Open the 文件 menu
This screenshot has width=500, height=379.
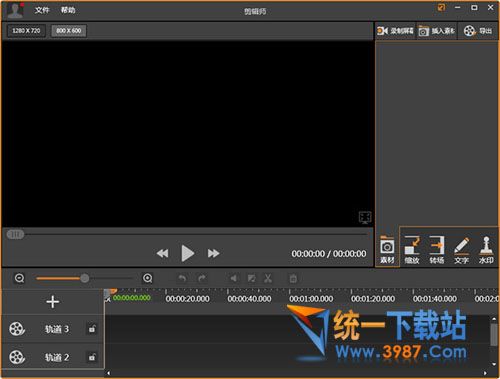[42, 10]
